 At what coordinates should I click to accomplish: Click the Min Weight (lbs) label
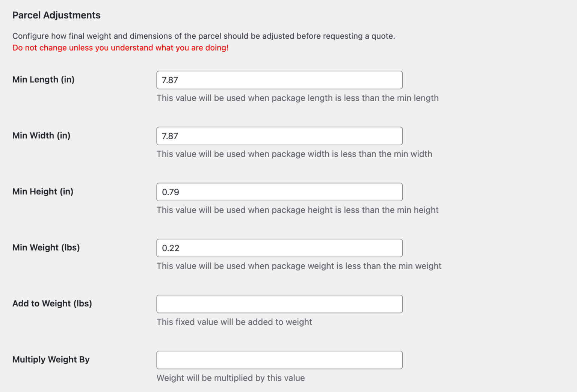pyautogui.click(x=46, y=247)
